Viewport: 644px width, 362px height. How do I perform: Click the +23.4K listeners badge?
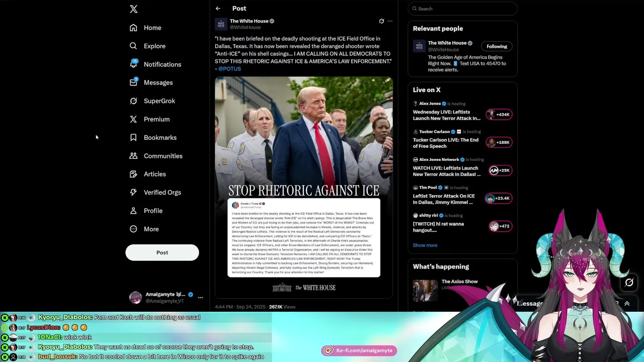pyautogui.click(x=499, y=198)
